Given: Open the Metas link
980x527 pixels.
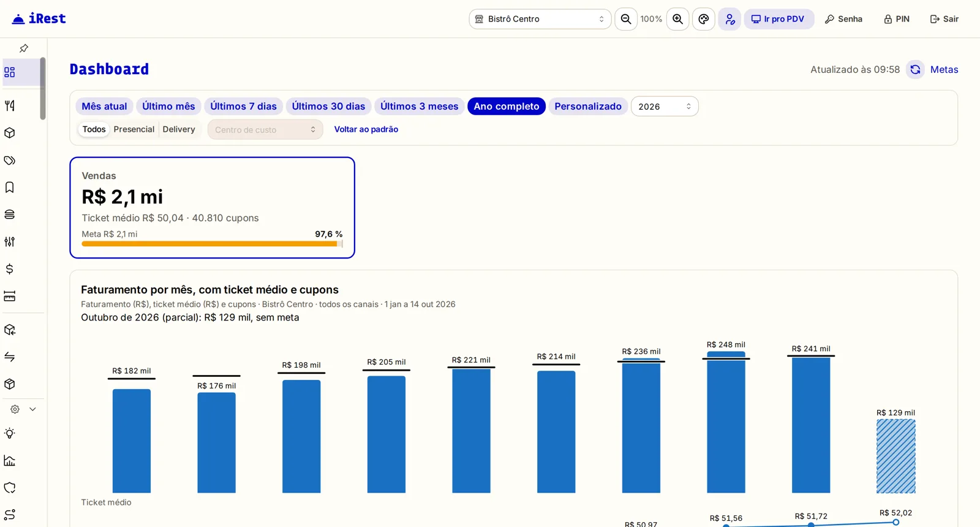Looking at the screenshot, I should [944, 70].
